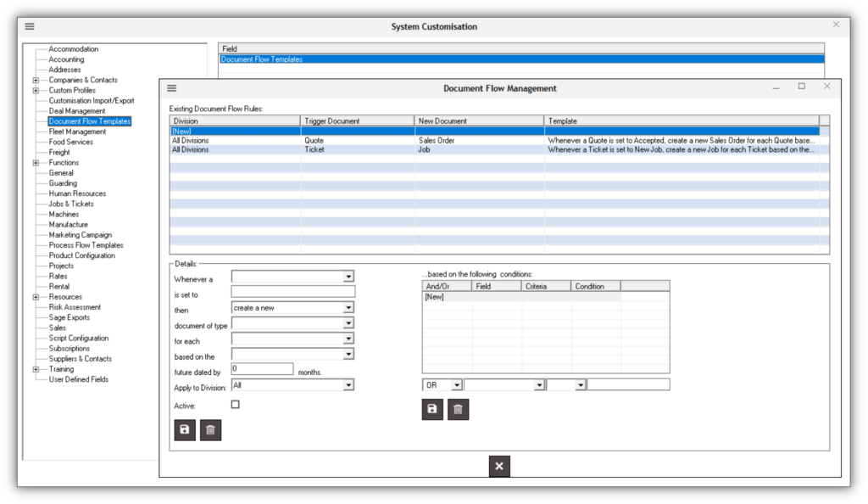Select Accommodation in the tree
Viewport: 868px width, 504px height.
[73, 48]
